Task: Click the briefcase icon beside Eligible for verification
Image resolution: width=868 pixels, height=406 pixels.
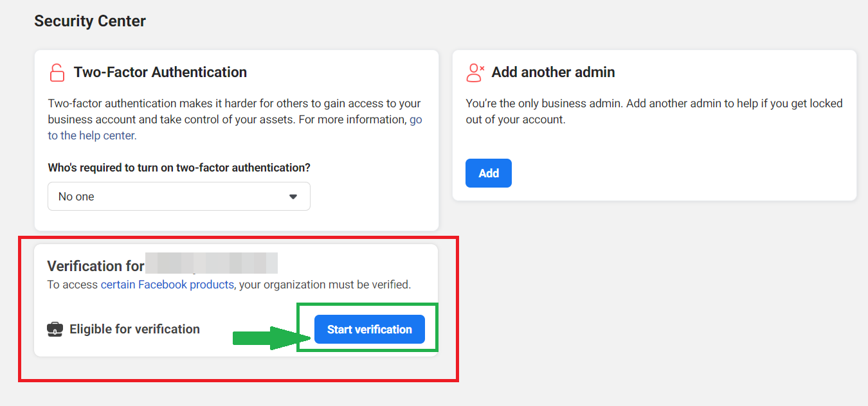Action: click(55, 330)
